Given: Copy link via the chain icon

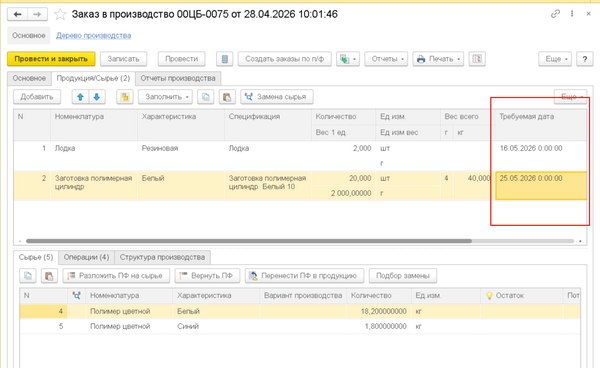Looking at the screenshot, I should 555,14.
